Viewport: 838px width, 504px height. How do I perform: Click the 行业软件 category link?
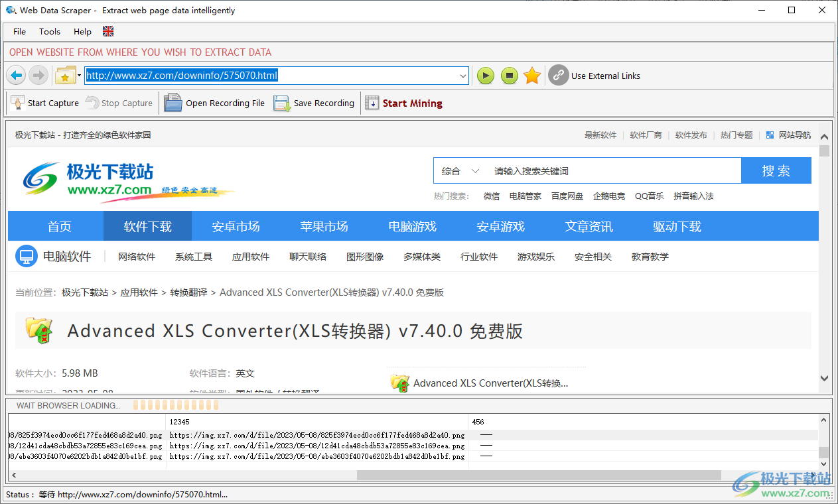point(479,257)
